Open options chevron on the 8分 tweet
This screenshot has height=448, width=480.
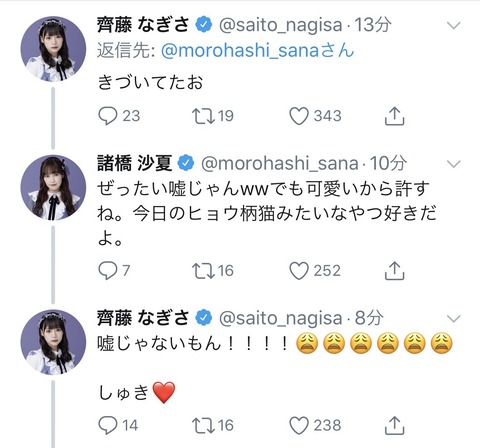[x=453, y=319]
